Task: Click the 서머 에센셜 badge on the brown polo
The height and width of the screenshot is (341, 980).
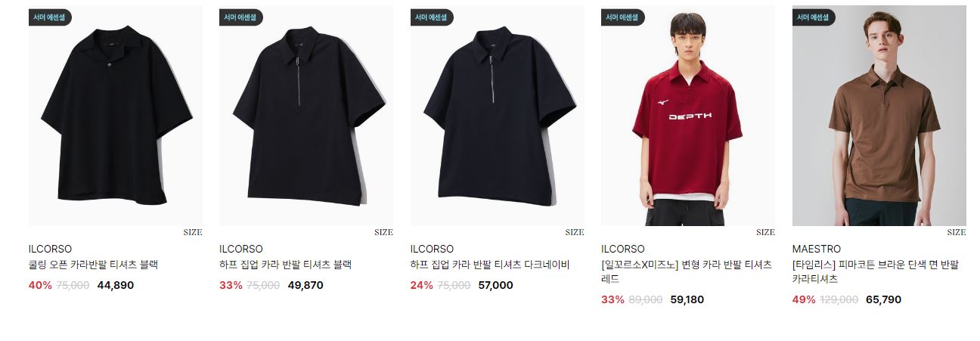Action: click(x=814, y=17)
